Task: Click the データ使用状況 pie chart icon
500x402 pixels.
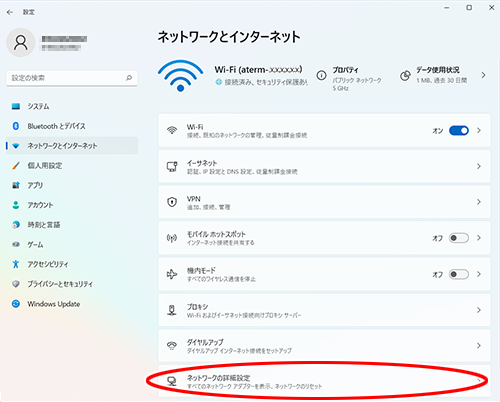Action: coord(405,76)
